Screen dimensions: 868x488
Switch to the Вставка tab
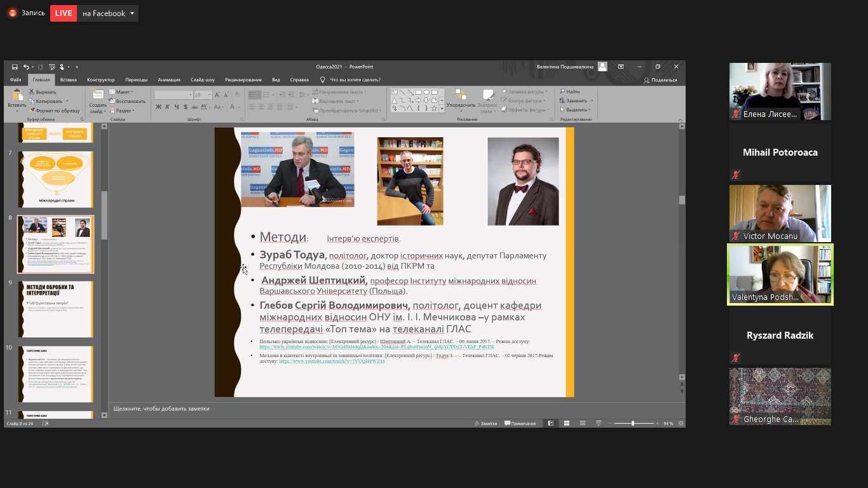[x=68, y=80]
